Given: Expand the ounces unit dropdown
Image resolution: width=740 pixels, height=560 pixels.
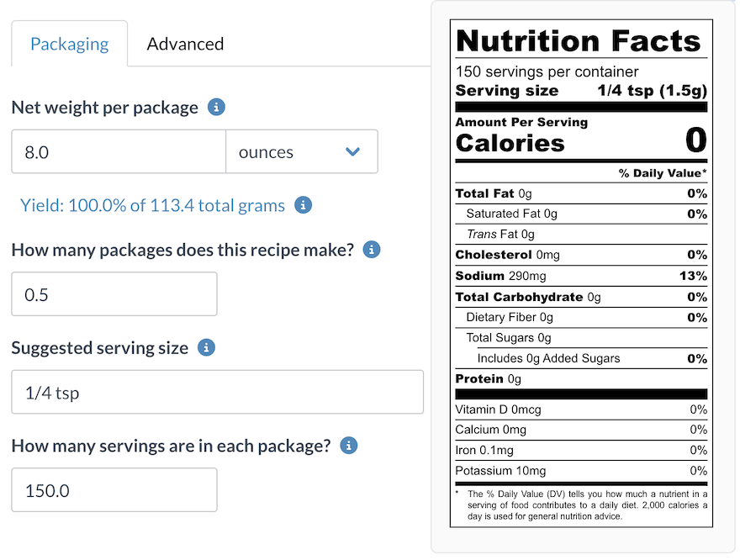Looking at the screenshot, I should pos(301,152).
